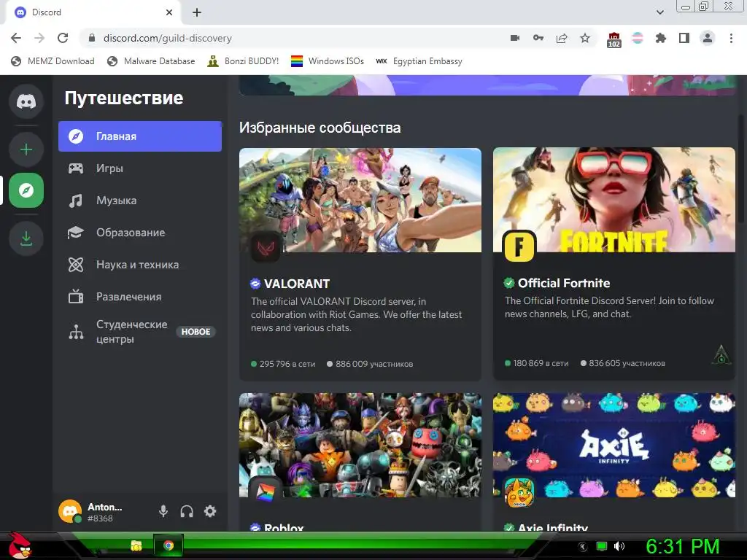Click the Fortnite yellow F server icon
This screenshot has height=560, width=747.
pyautogui.click(x=519, y=246)
